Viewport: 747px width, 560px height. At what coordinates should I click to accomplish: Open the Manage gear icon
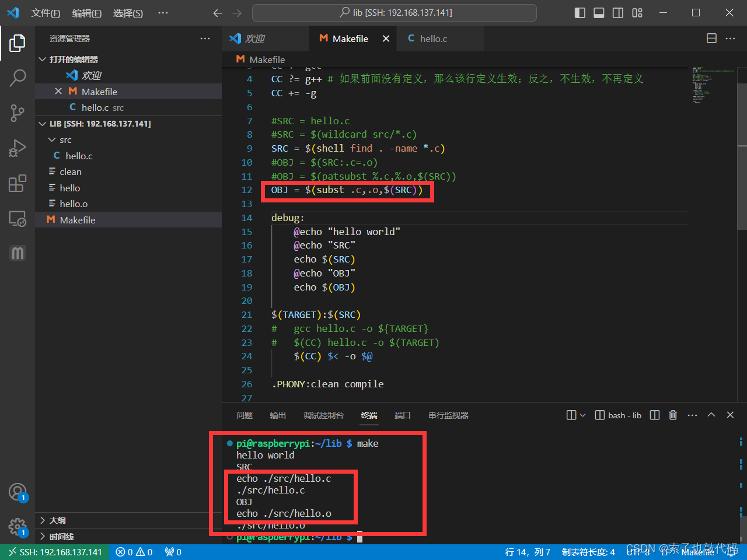18,527
